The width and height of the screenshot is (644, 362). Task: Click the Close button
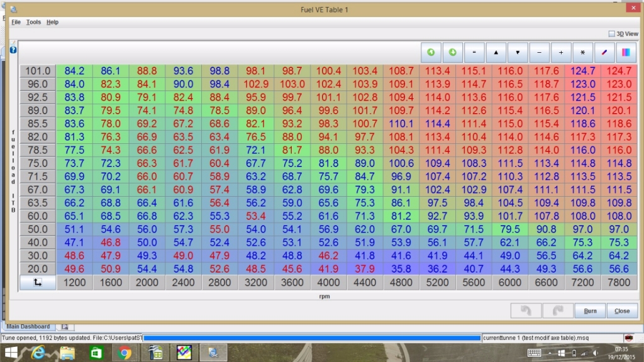[622, 310]
